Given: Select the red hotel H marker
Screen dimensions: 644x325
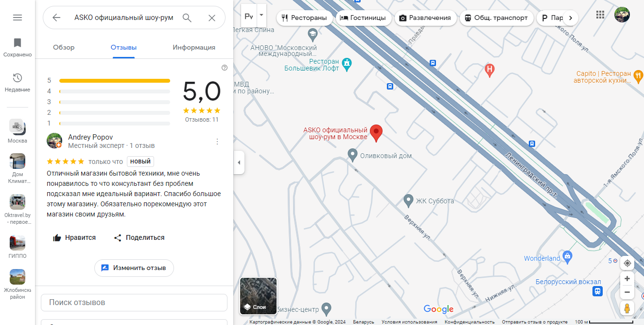Looking at the screenshot, I should pyautogui.click(x=490, y=71).
